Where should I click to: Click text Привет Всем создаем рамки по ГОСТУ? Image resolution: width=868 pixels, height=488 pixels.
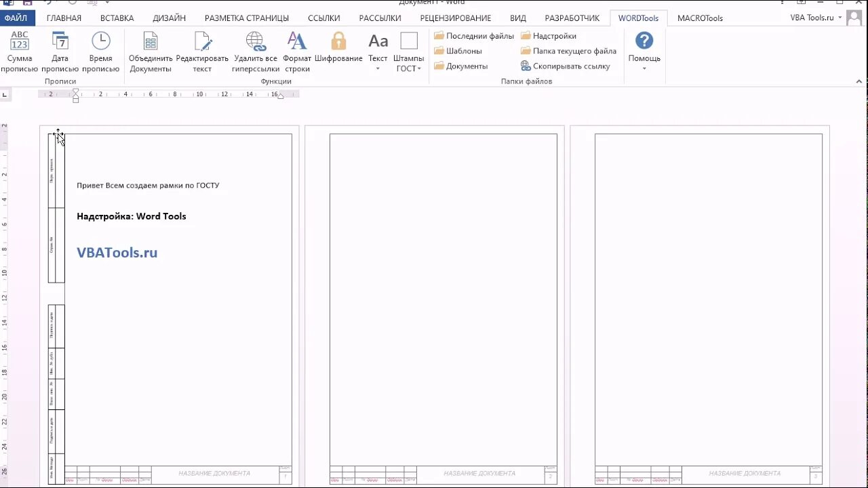tap(148, 185)
